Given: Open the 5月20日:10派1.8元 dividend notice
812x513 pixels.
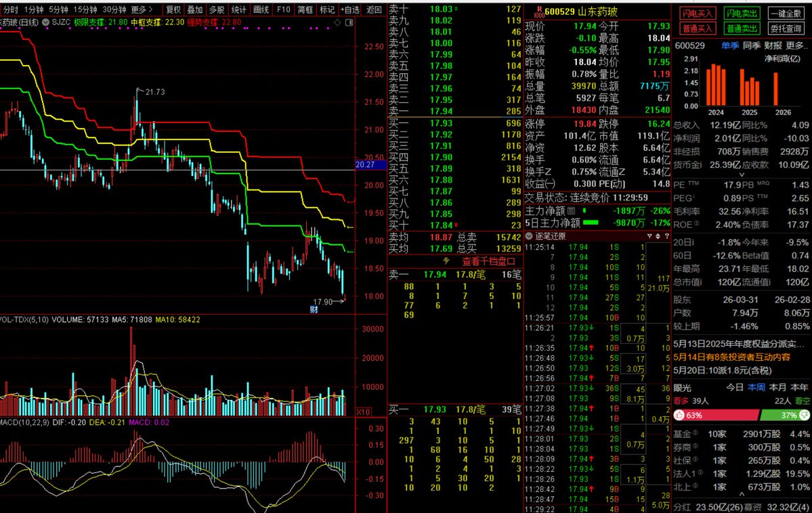Looking at the screenshot, I should tap(723, 371).
